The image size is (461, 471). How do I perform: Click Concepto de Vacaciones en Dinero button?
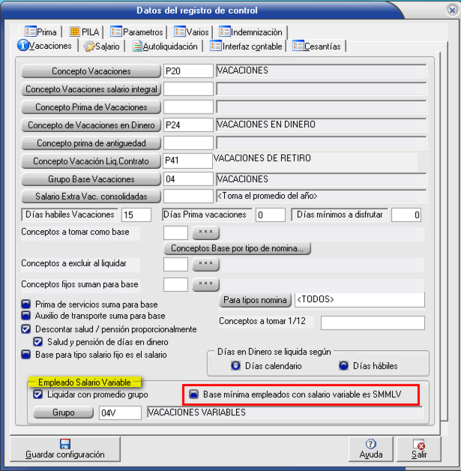[91, 125]
